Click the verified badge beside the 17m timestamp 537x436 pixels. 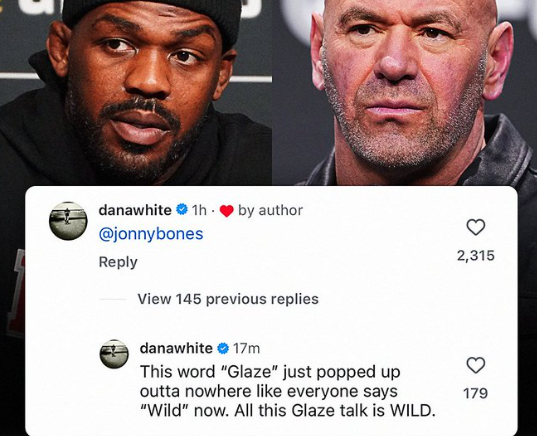pos(223,348)
